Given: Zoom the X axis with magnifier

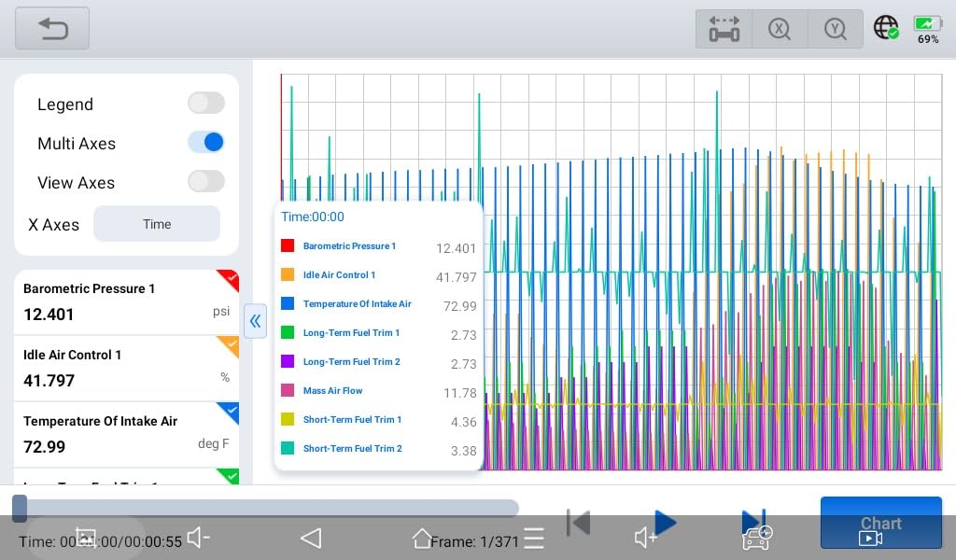Looking at the screenshot, I should 780,29.
